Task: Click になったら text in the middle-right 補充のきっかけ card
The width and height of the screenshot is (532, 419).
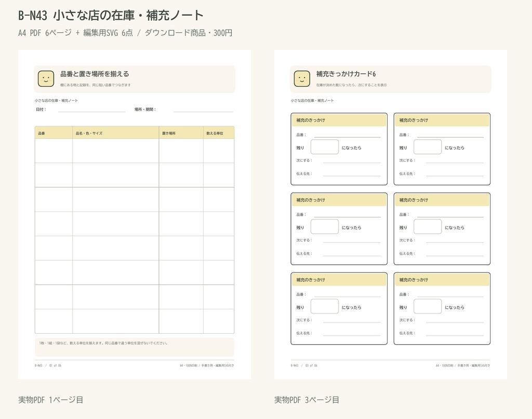Action: 454,228
